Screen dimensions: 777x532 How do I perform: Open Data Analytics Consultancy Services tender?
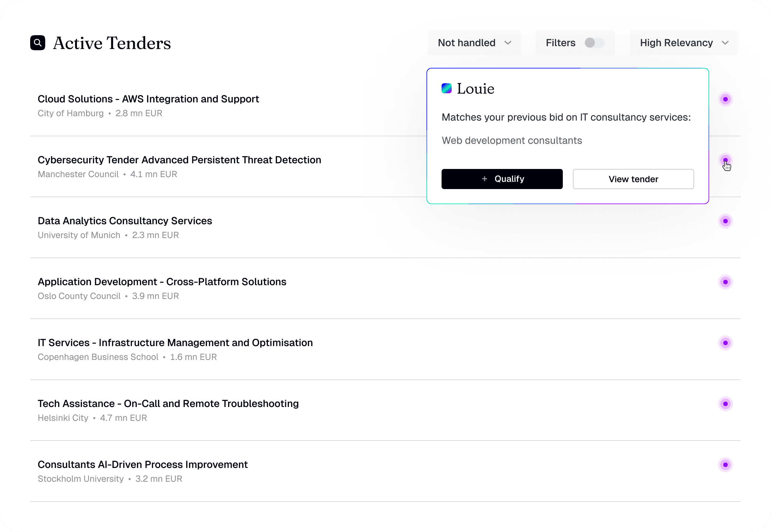pyautogui.click(x=125, y=221)
